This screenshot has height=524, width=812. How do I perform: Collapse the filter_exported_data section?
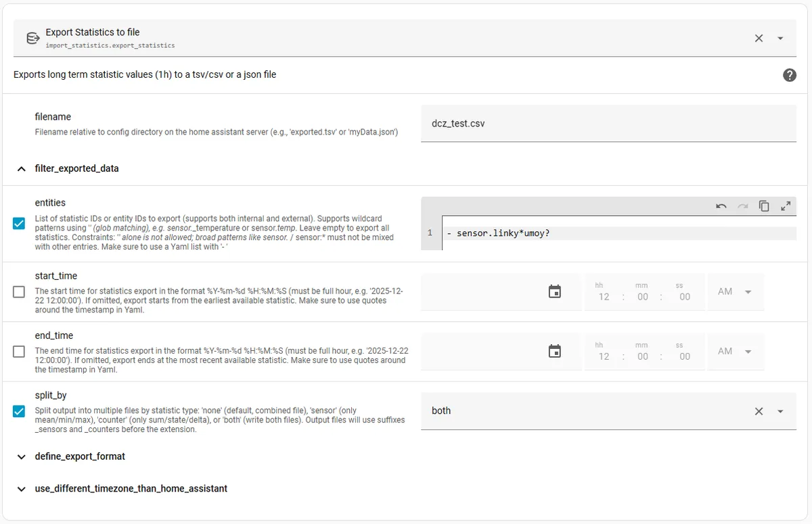(22, 168)
